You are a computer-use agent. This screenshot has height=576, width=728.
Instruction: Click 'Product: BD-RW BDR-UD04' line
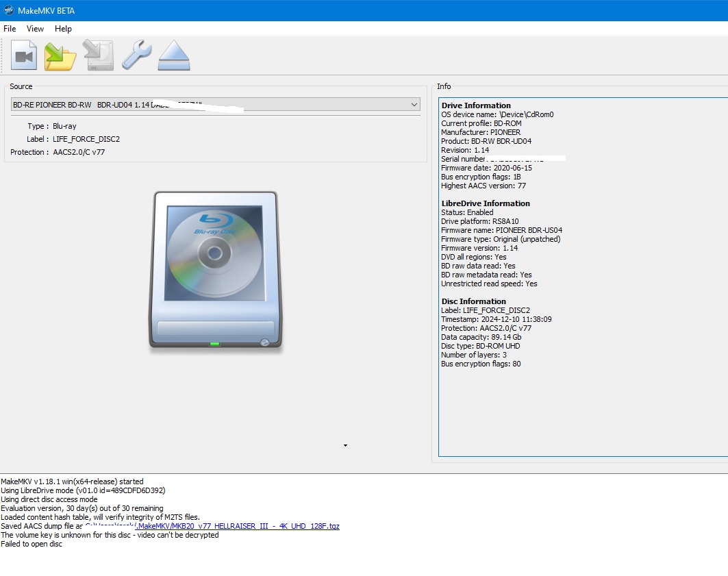(x=486, y=140)
